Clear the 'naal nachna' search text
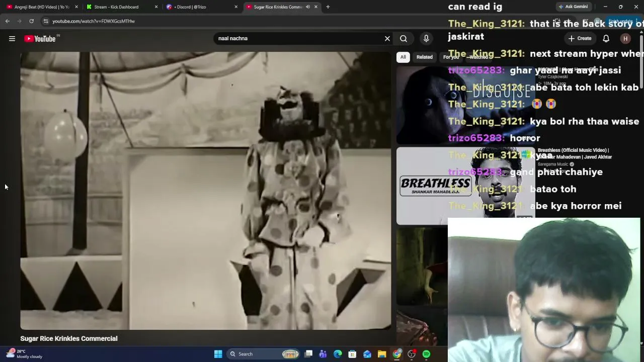The width and height of the screenshot is (644, 362). pyautogui.click(x=387, y=39)
